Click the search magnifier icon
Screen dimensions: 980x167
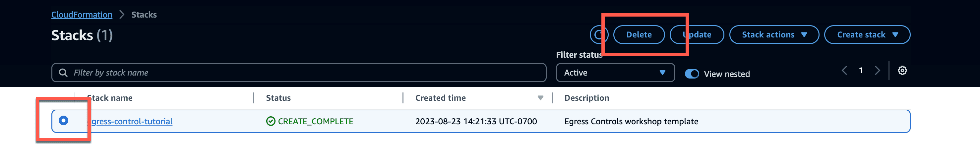pos(63,73)
